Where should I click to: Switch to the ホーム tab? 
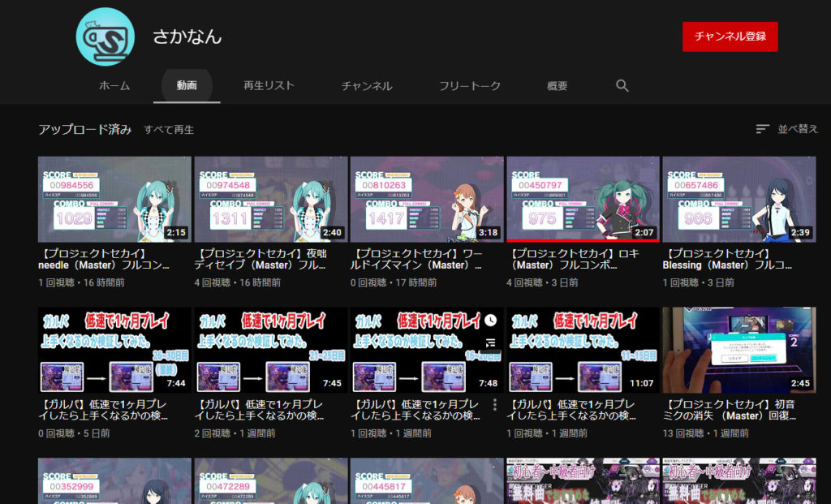tap(114, 86)
